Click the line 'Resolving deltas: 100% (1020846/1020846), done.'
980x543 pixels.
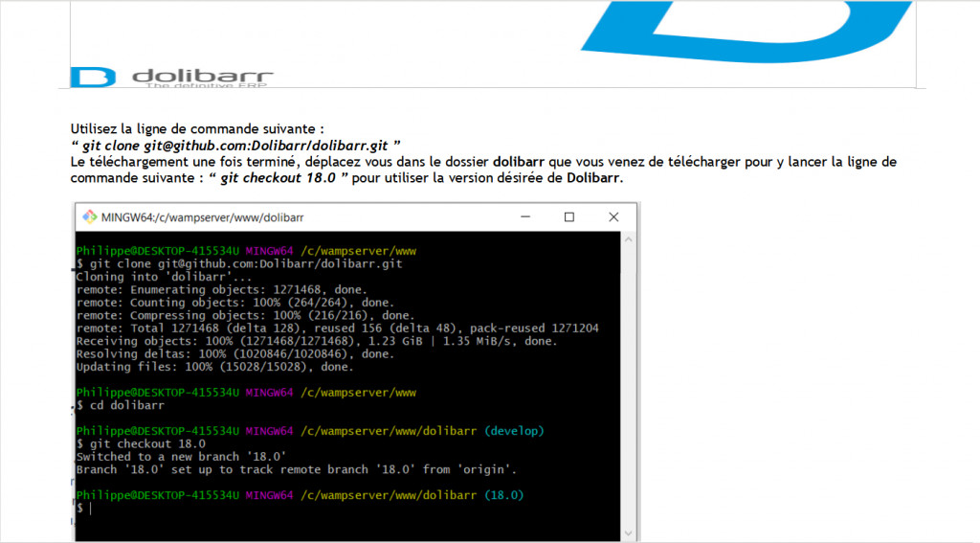tap(235, 353)
